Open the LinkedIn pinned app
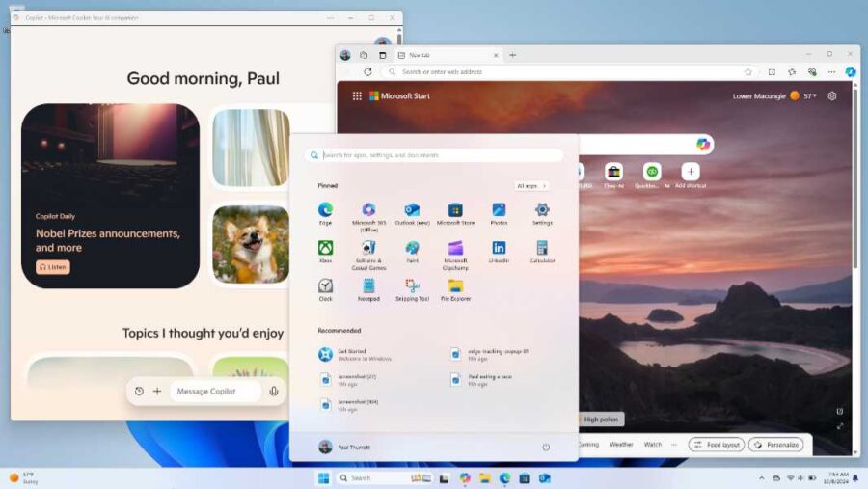 tap(499, 252)
